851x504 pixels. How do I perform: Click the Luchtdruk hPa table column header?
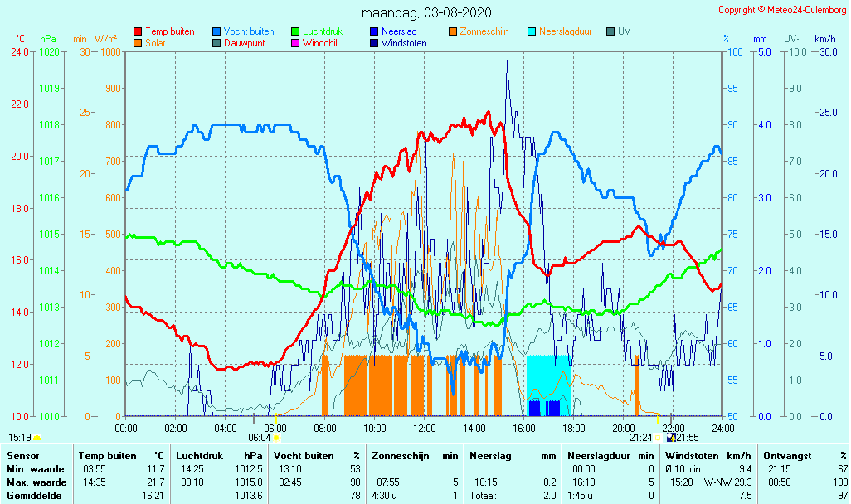(x=219, y=456)
